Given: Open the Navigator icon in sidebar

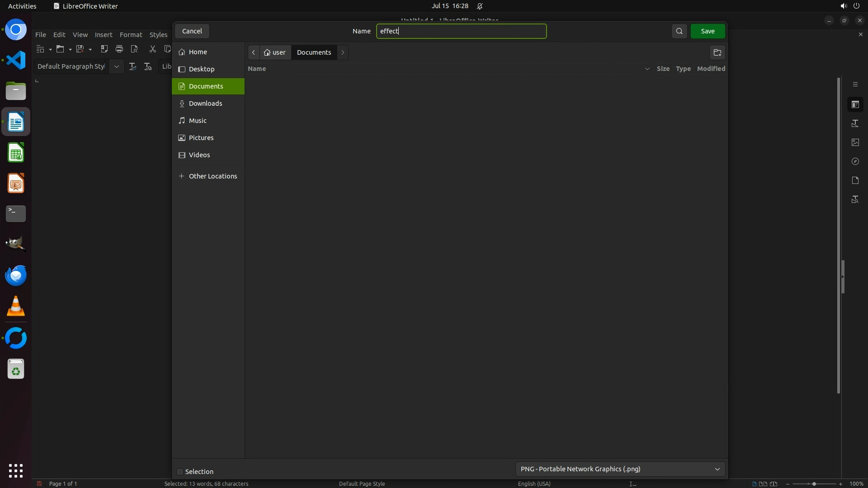Looking at the screenshot, I should coord(855,161).
